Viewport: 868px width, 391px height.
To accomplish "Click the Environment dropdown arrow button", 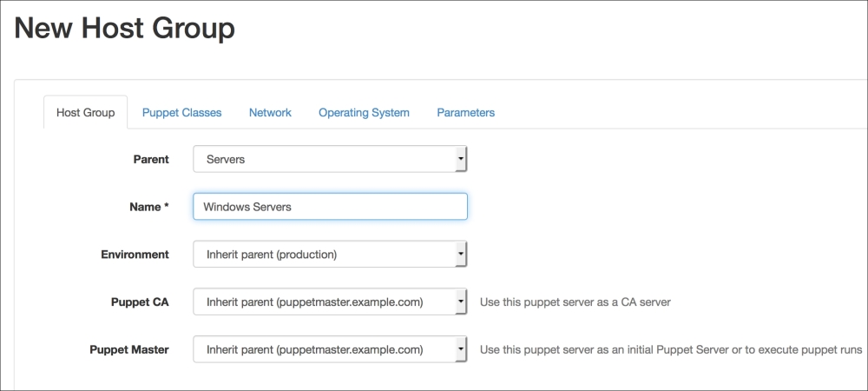I will (x=461, y=255).
